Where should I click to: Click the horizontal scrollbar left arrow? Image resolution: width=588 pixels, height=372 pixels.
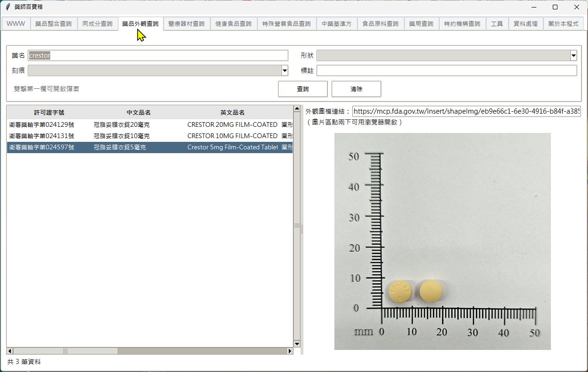coord(10,351)
